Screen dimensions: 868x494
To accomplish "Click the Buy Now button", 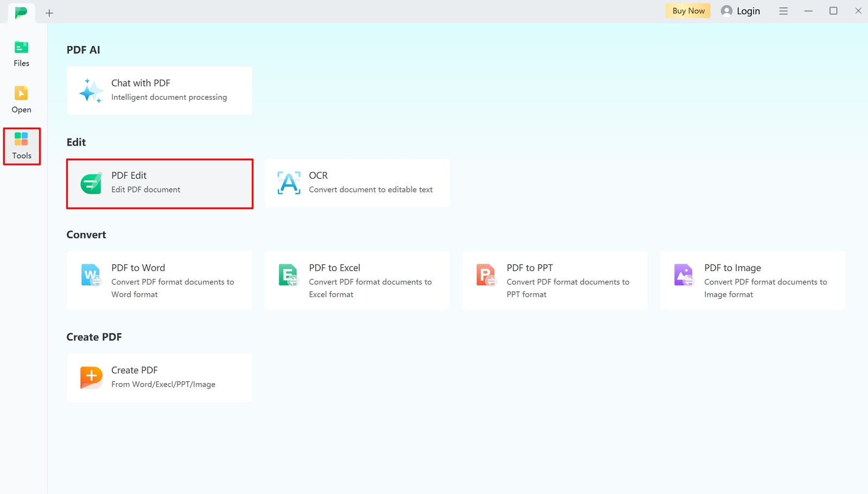I will 688,11.
